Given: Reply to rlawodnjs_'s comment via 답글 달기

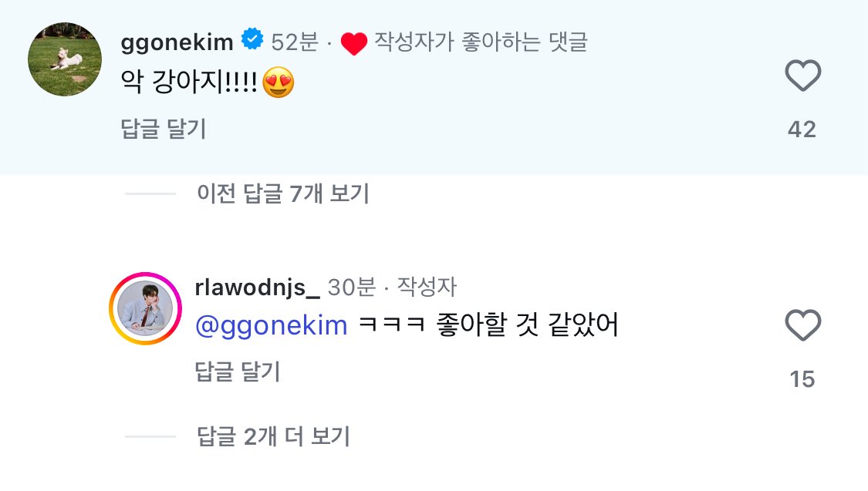Looking at the screenshot, I should 238,372.
